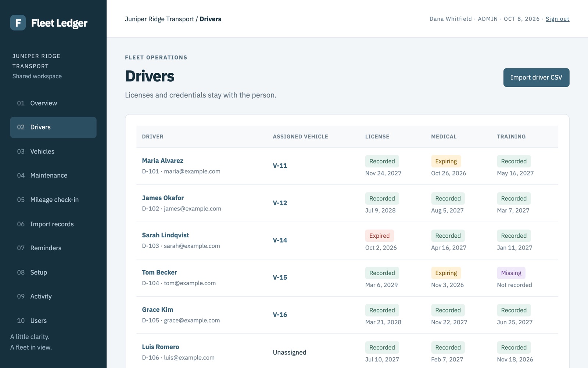The height and width of the screenshot is (368, 588).
Task: Click Unassigned for Luis Romero
Action: (x=290, y=353)
